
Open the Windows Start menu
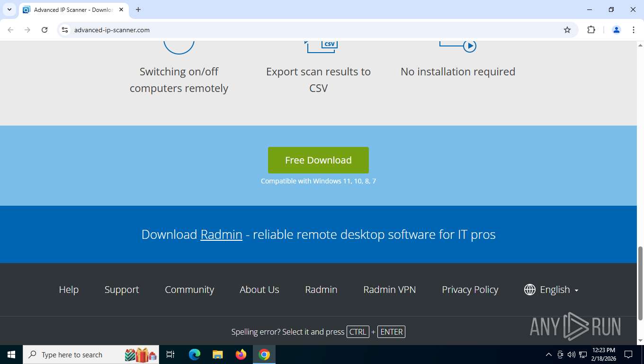pyautogui.click(x=11, y=355)
